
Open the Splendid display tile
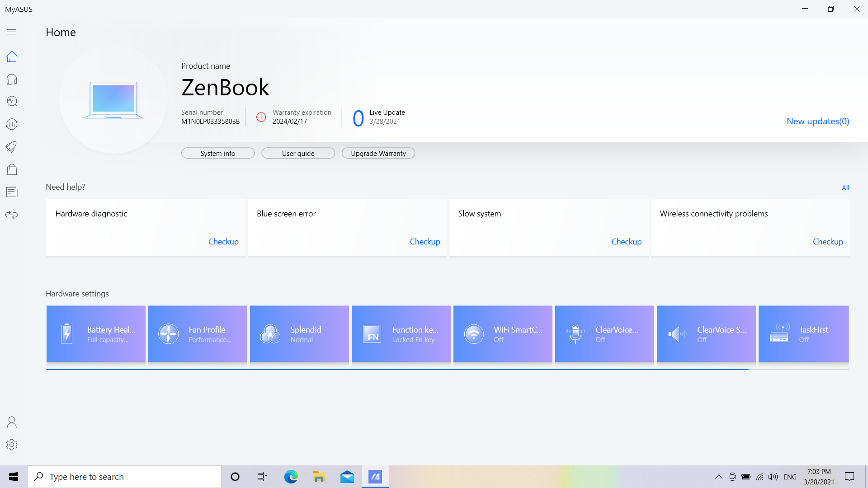pos(299,334)
